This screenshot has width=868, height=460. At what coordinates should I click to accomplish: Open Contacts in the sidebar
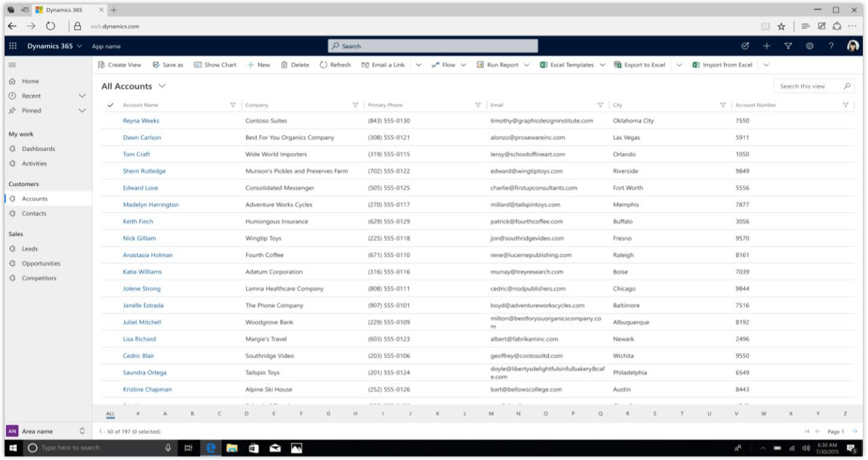pos(34,213)
